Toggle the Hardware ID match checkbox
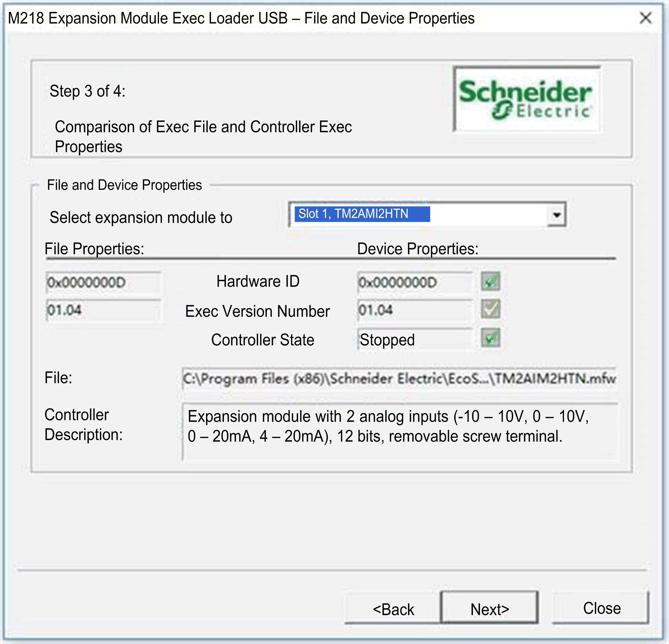Screen dimensions: 669x644 click(490, 282)
